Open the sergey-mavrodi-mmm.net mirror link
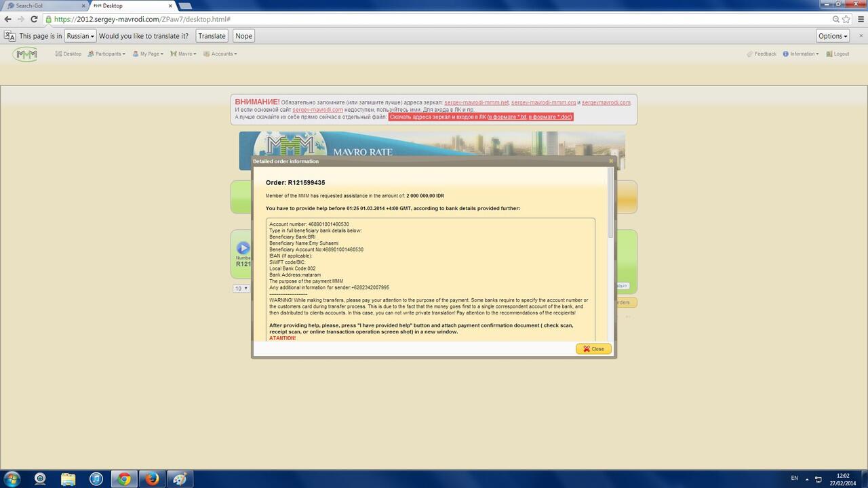 (x=476, y=102)
